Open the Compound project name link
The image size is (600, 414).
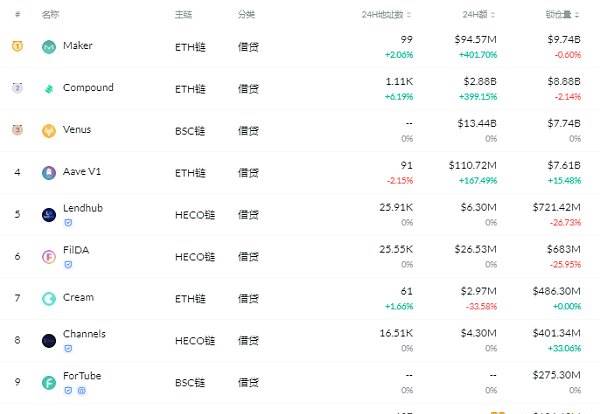(x=88, y=88)
